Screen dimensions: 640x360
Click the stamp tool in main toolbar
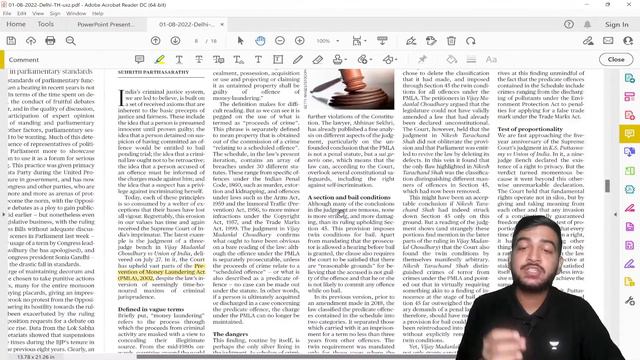click(431, 41)
